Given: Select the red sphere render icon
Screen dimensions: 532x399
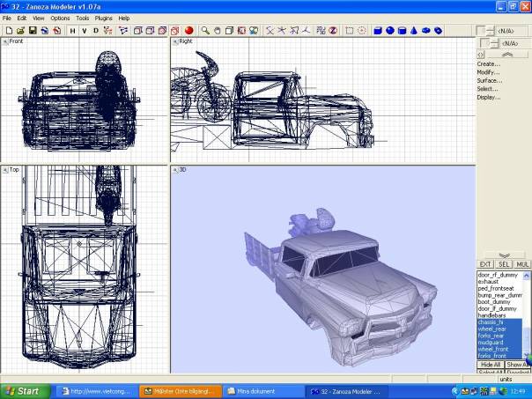Looking at the screenshot, I should pos(188,30).
